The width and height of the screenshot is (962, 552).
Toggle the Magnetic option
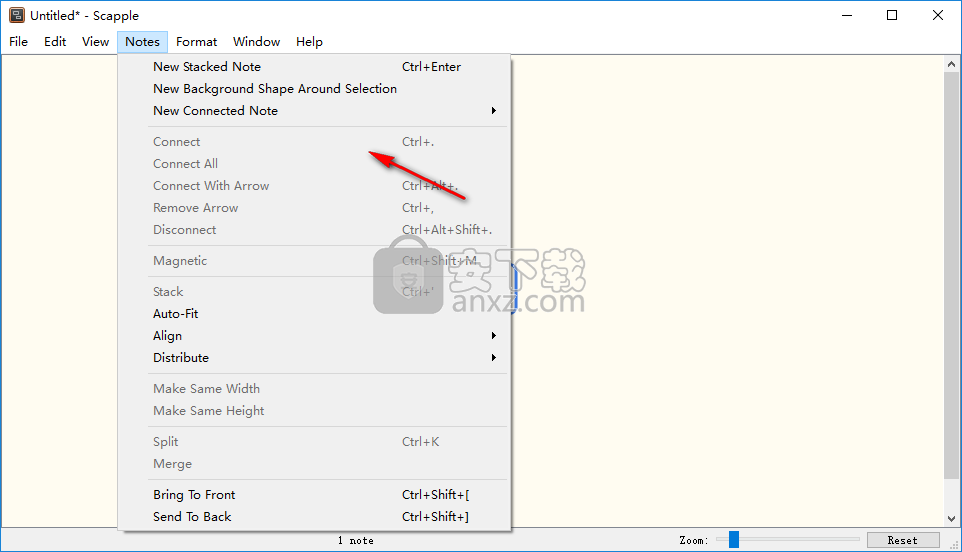314,261
